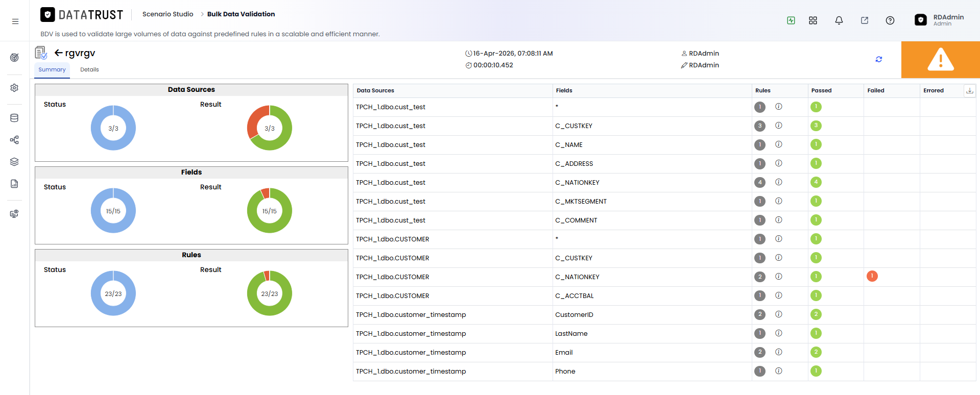Open the database icon in sidebar
Image resolution: width=980 pixels, height=395 pixels.
[x=14, y=118]
